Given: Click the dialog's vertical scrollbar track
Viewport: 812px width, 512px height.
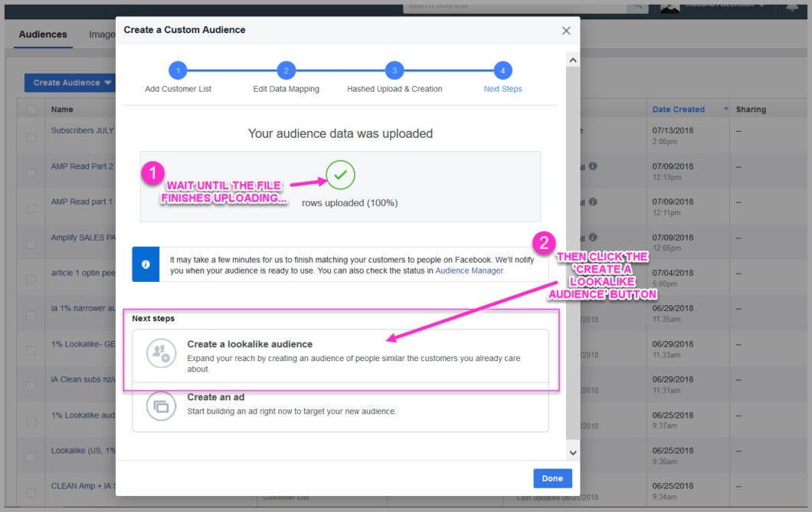Looking at the screenshot, I should tap(573, 257).
